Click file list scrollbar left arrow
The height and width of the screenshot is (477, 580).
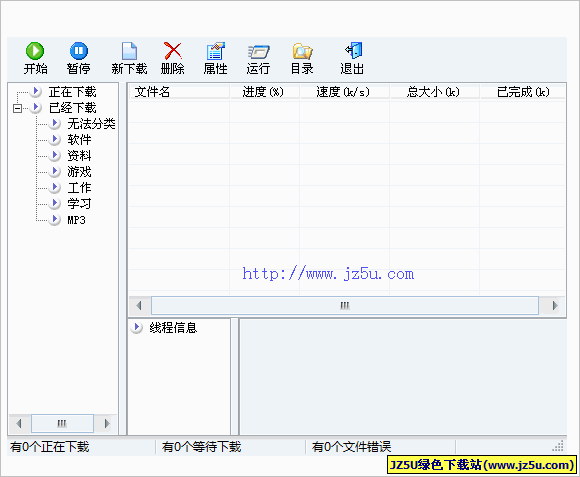tap(139, 305)
